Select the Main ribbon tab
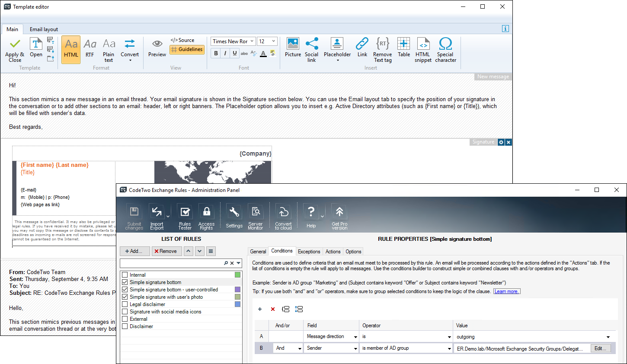Image resolution: width=627 pixels, height=364 pixels. (x=12, y=29)
